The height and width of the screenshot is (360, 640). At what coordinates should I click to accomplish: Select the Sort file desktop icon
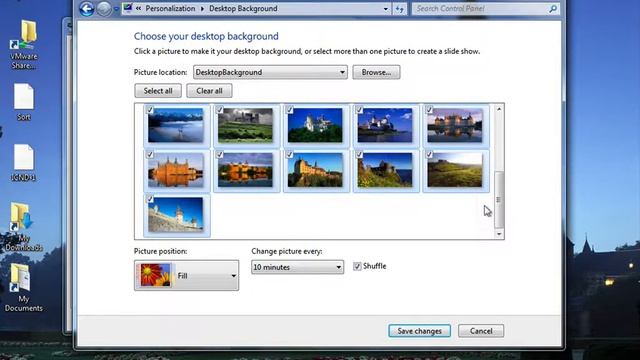tap(24, 102)
